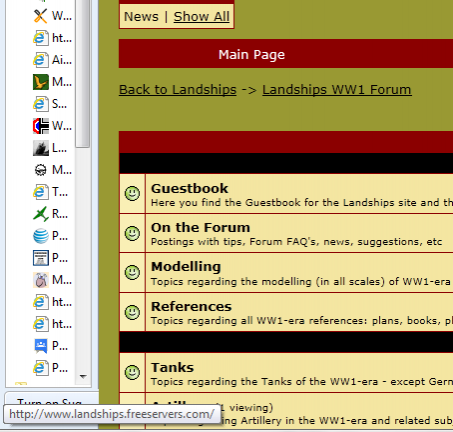
Task: Open the Main Page header bar
Action: (286, 54)
